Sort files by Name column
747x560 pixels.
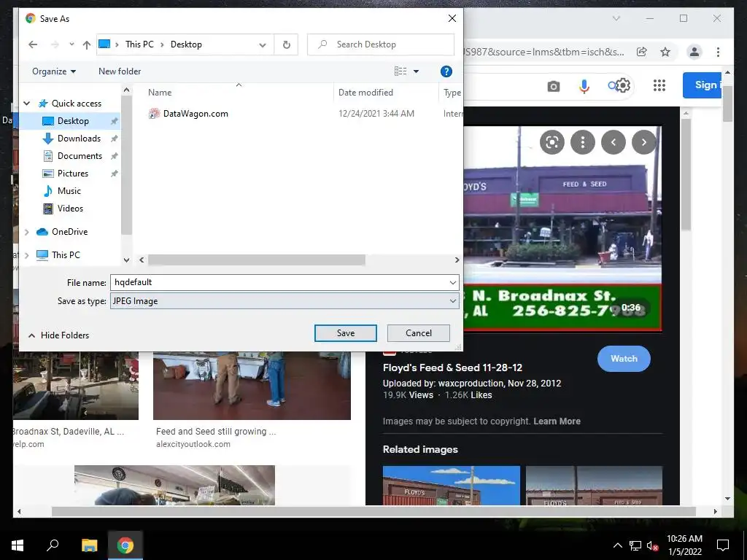(160, 93)
